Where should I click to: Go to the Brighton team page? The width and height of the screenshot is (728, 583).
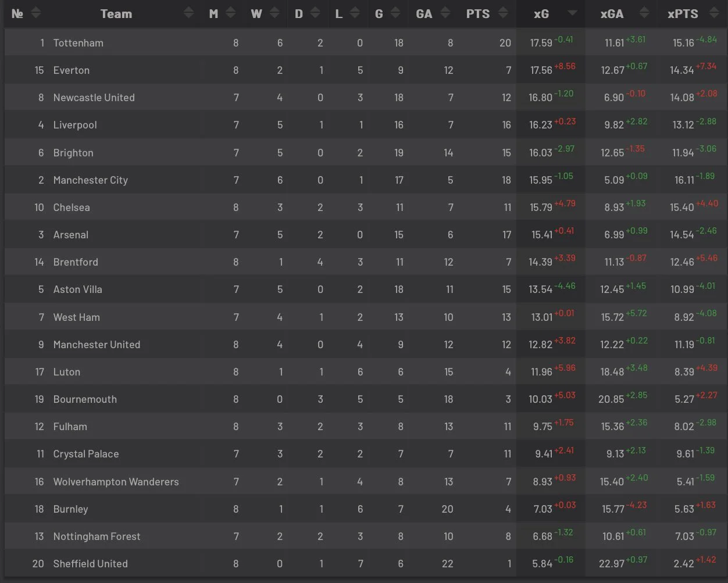[x=73, y=153]
